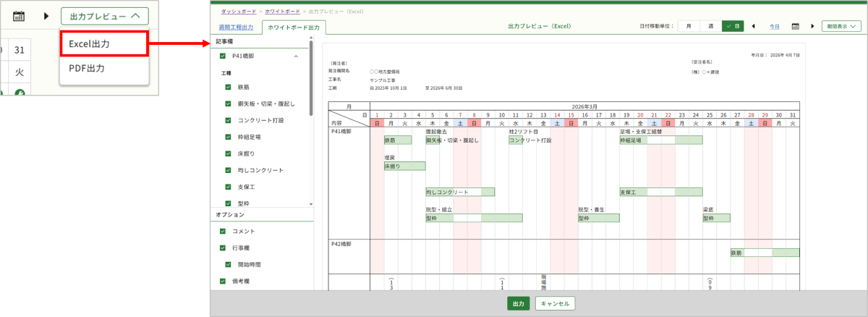868x317 pixels.
Task: Jump to 今日 link
Action: pyautogui.click(x=774, y=26)
